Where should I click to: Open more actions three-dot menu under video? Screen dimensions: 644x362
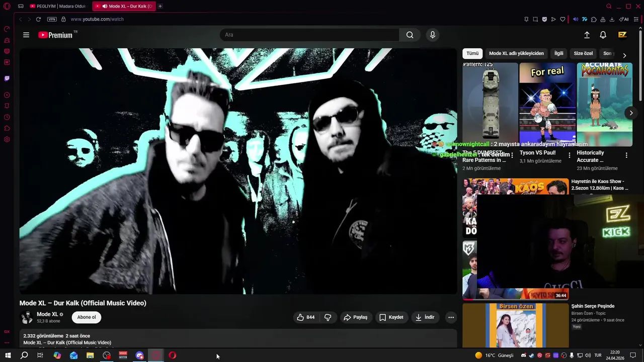[451, 317]
